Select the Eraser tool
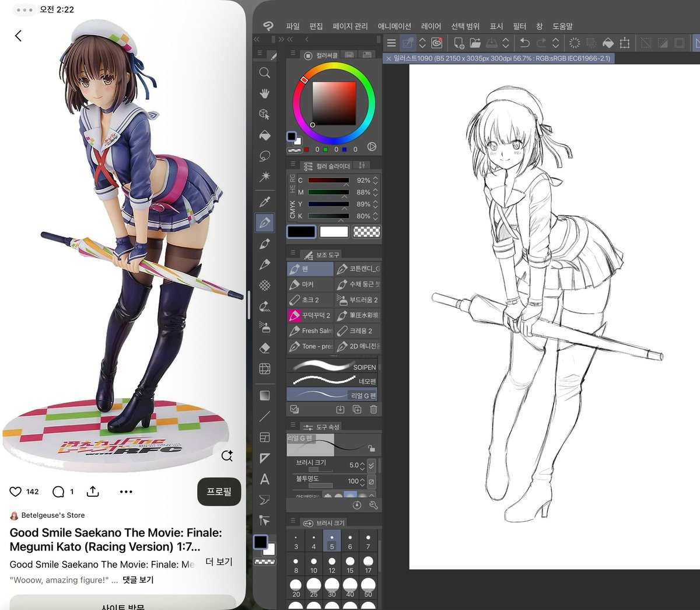 click(264, 348)
